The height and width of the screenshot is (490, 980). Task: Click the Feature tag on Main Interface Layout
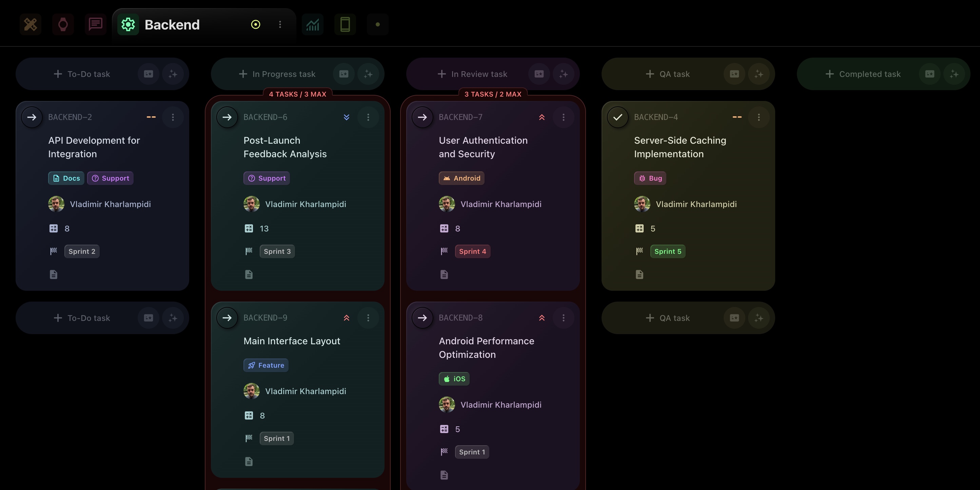pyautogui.click(x=266, y=365)
